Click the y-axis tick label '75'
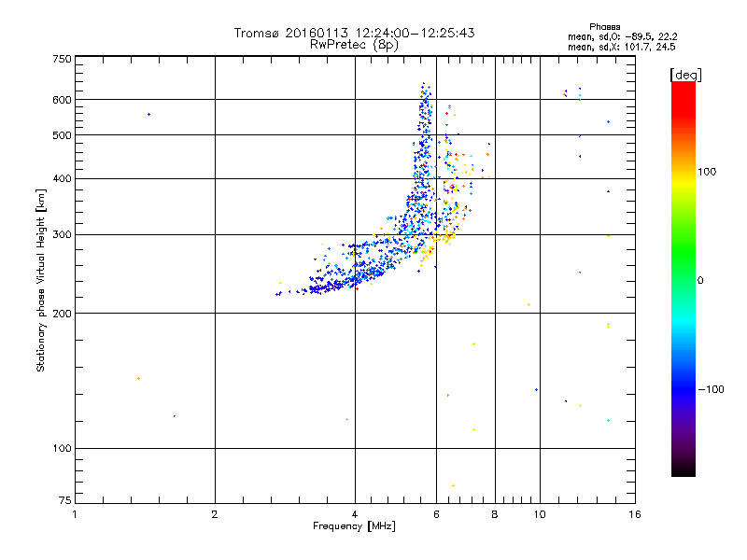The image size is (747, 560). [x=65, y=500]
